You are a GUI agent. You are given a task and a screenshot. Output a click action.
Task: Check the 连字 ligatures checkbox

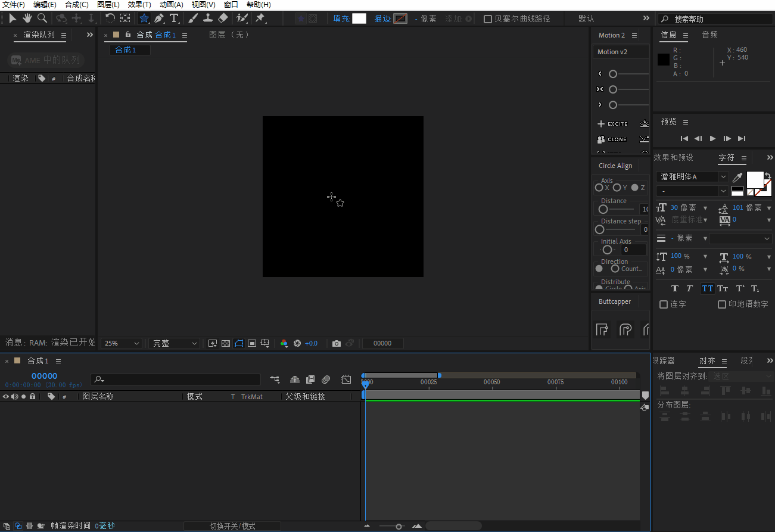[x=664, y=304]
